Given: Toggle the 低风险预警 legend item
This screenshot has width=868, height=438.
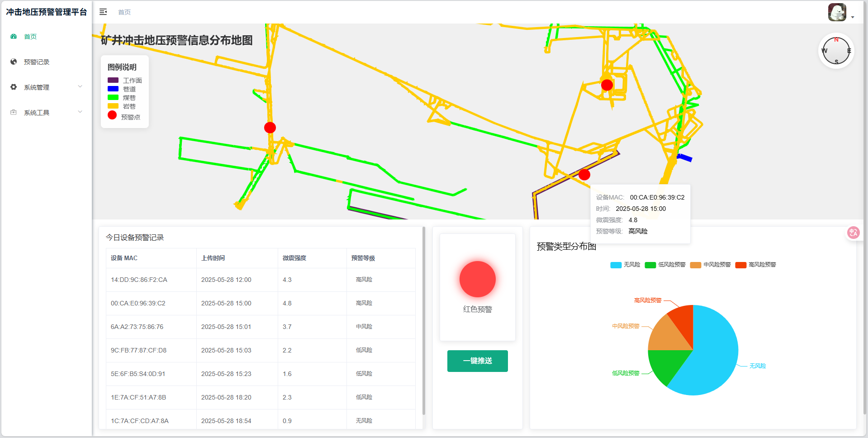Looking at the screenshot, I should point(665,265).
